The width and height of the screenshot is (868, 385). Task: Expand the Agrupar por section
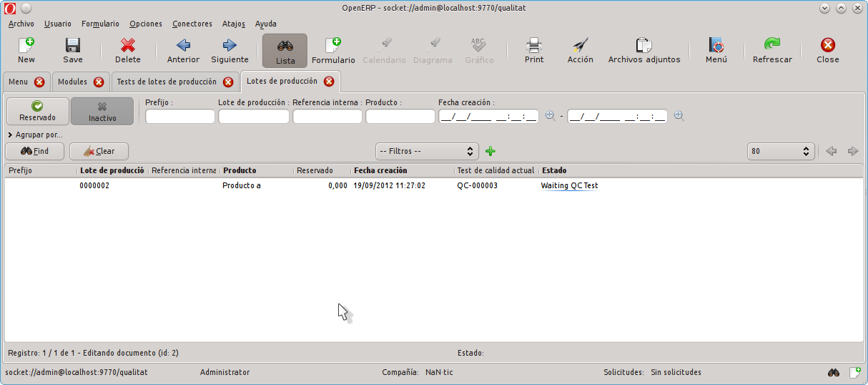point(35,135)
